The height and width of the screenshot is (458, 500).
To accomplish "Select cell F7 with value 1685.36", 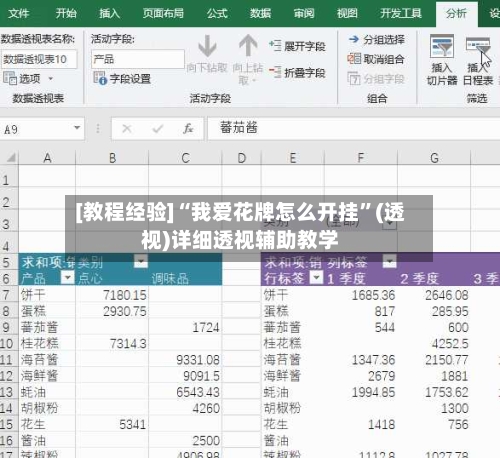I will pyautogui.click(x=361, y=295).
